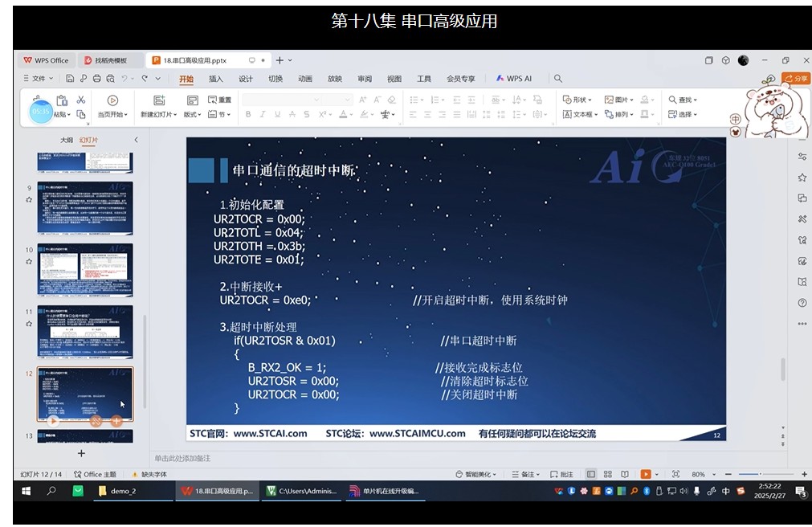The width and height of the screenshot is (812, 527).
Task: Click the ribbon search magnifier icon
Action: click(x=557, y=78)
